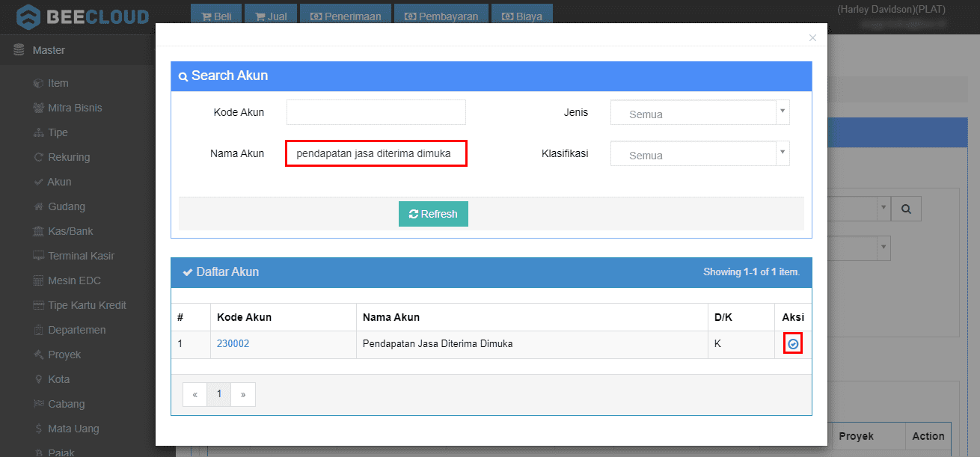This screenshot has width=980, height=457.
Task: Select page 1 in pagination
Action: [219, 394]
